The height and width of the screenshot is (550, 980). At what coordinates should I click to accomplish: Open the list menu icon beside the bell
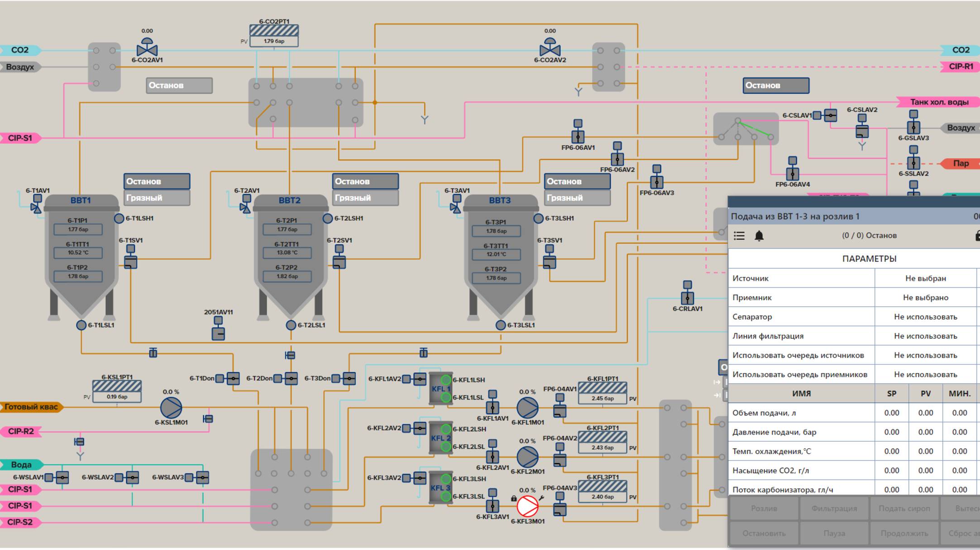[739, 236]
